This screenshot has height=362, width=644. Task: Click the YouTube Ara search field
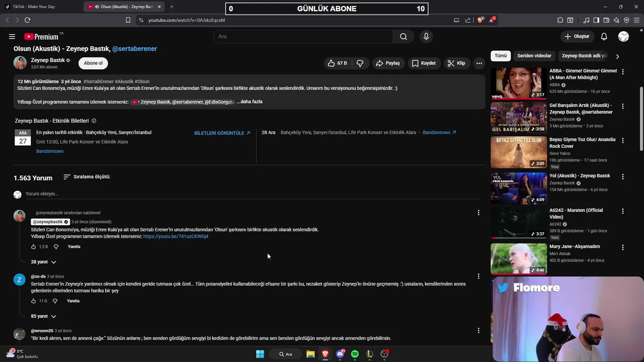303,36
